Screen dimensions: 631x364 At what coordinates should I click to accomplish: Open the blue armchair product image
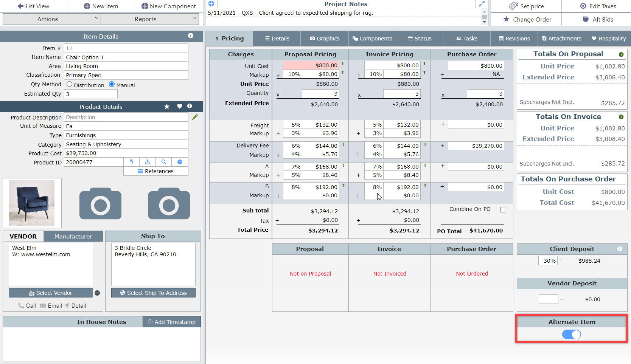[x=32, y=203]
